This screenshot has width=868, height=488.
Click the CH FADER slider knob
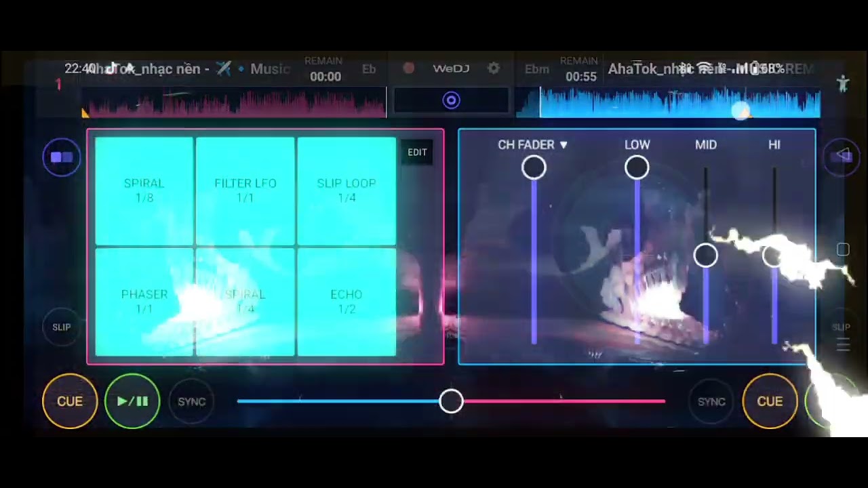pos(534,167)
